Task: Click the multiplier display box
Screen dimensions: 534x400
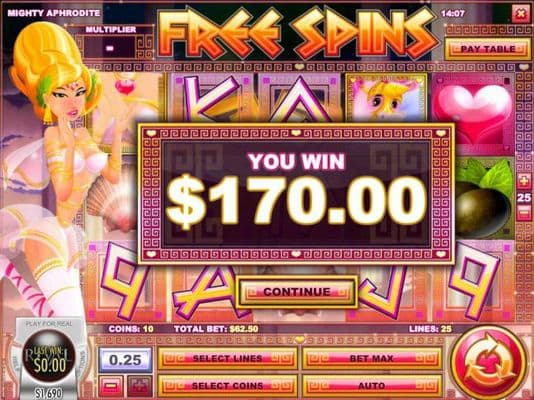Action: coord(110,48)
